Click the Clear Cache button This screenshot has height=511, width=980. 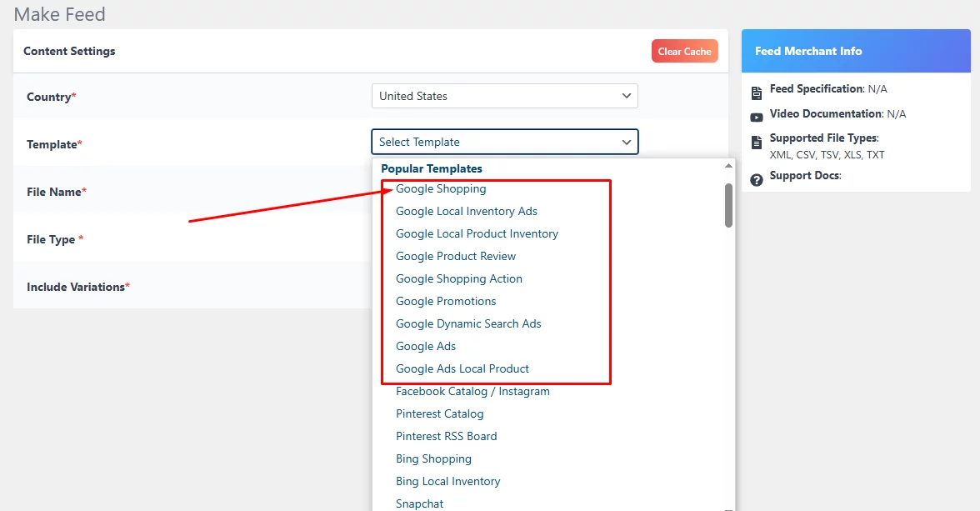[684, 52]
